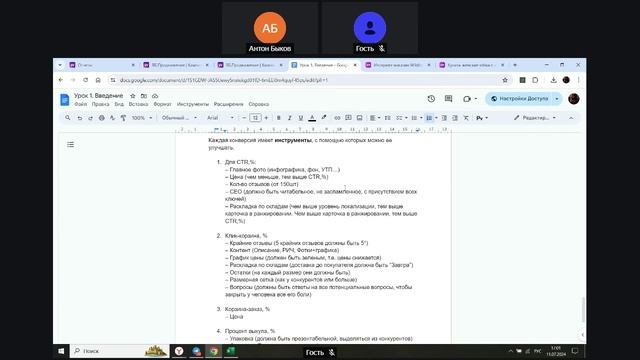The image size is (640, 360).
Task: Open line and paragraph spacing
Action: 387,118
